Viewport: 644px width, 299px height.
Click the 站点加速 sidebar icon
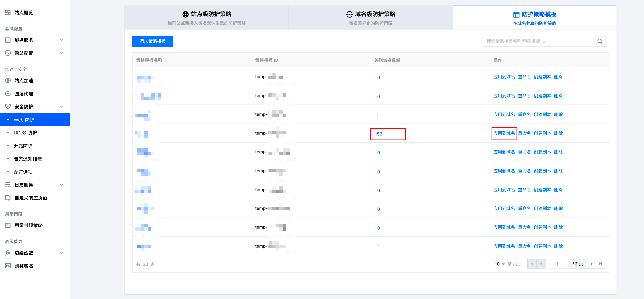coord(8,81)
